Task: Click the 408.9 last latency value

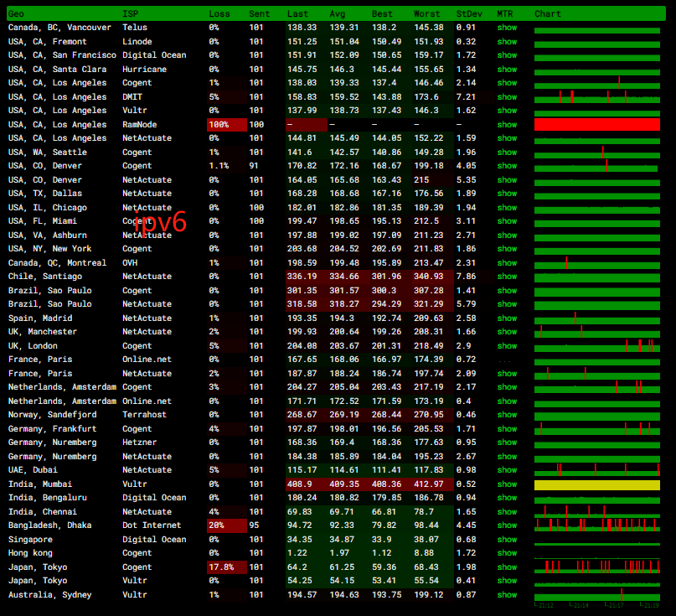Action: click(299, 484)
